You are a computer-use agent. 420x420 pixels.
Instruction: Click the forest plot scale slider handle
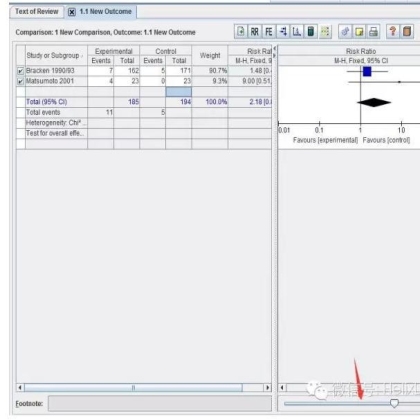pos(394,403)
